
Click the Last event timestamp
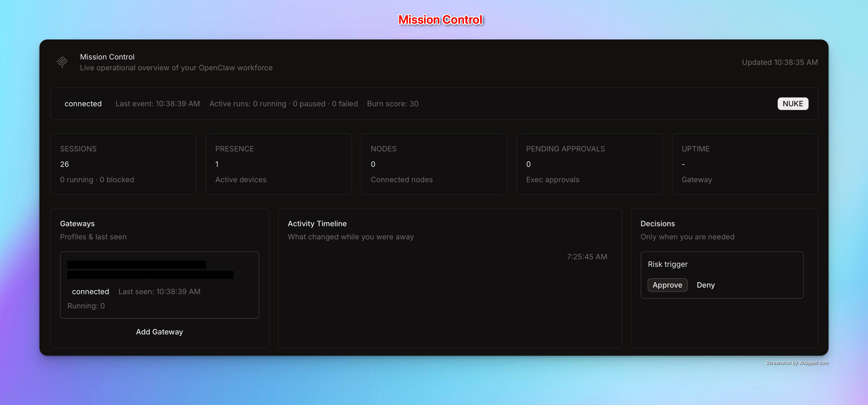157,104
